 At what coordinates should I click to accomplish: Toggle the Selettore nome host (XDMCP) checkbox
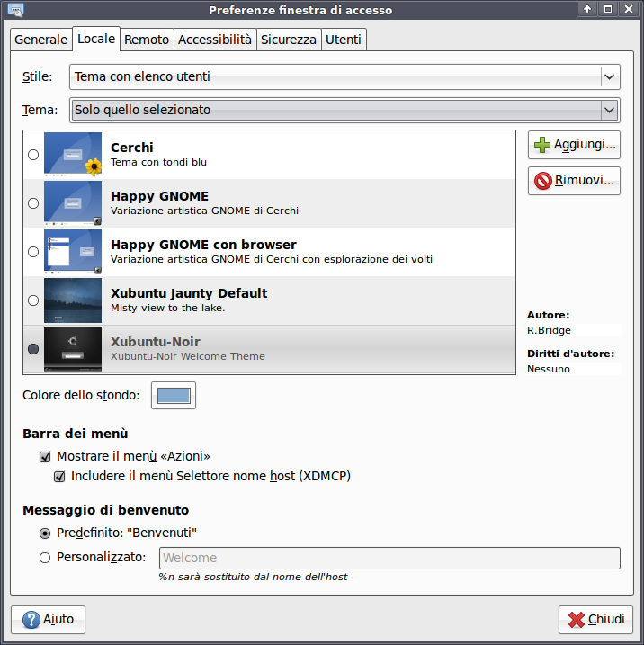click(60, 476)
